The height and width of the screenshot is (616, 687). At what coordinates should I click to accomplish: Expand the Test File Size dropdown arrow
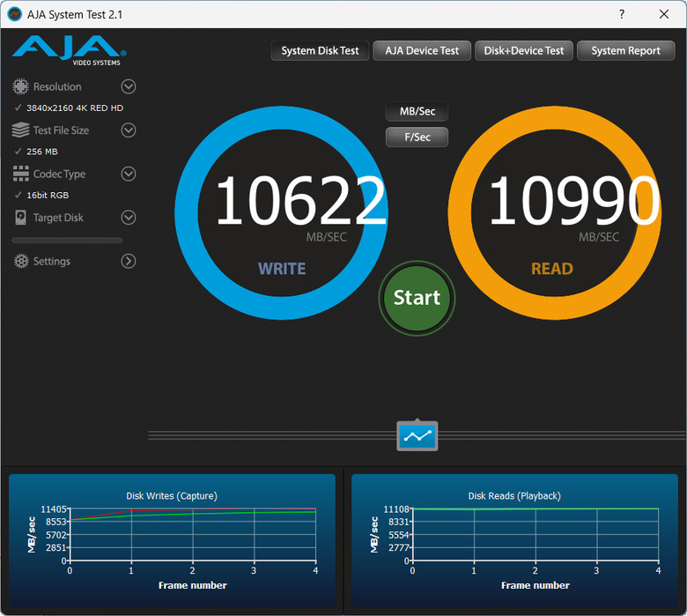129,130
